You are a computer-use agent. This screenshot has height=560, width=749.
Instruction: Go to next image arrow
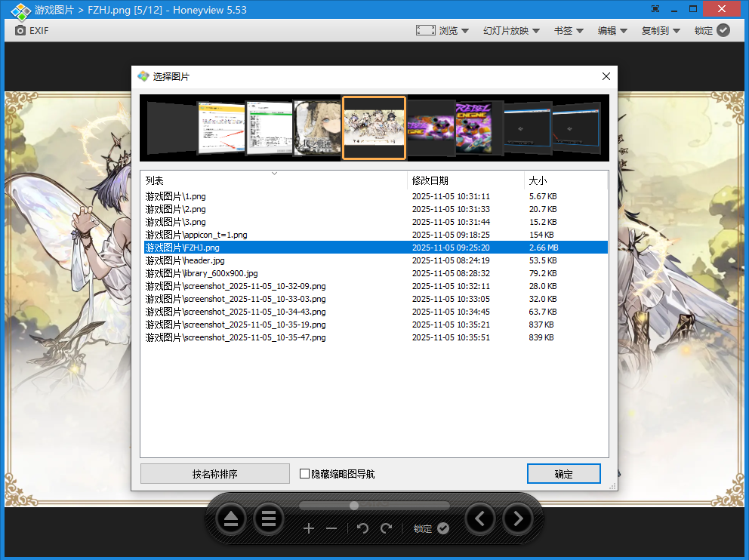pos(517,518)
